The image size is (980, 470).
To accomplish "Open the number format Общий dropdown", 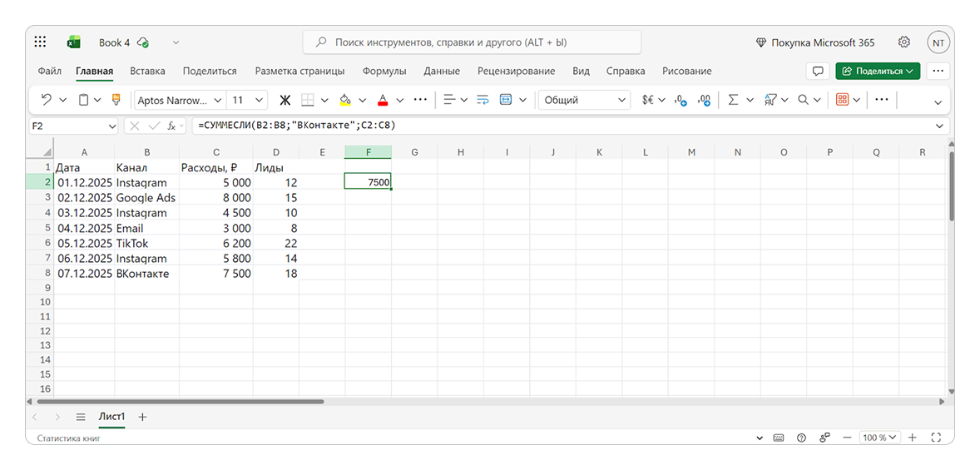I will click(x=621, y=100).
